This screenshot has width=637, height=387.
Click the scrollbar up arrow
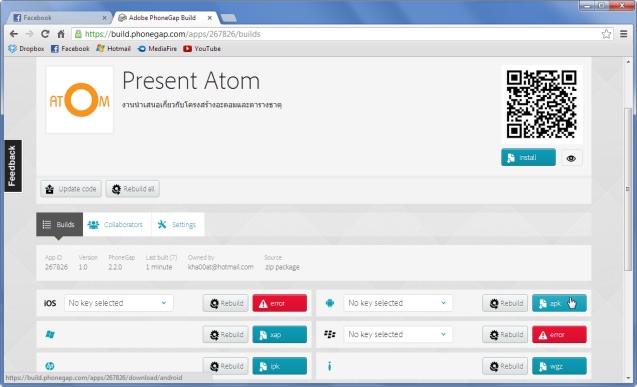[x=628, y=62]
